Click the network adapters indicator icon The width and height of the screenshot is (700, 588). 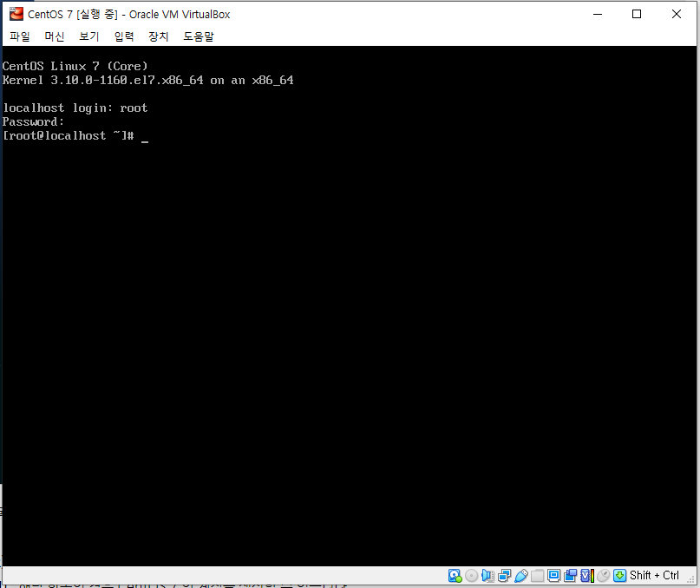click(x=505, y=576)
